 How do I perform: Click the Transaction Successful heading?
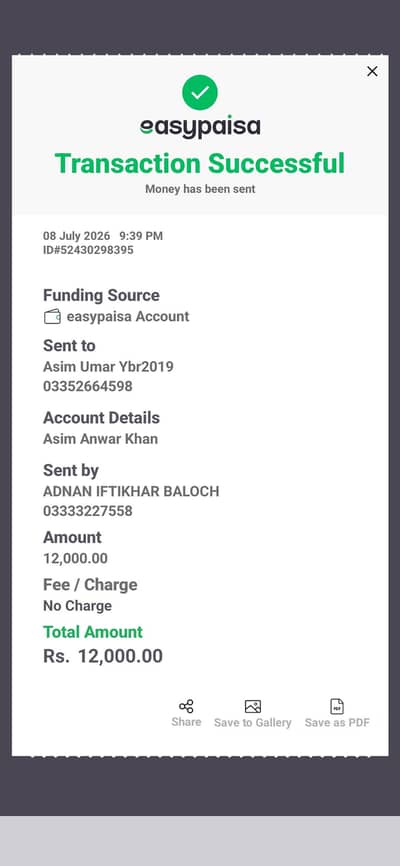(x=200, y=163)
